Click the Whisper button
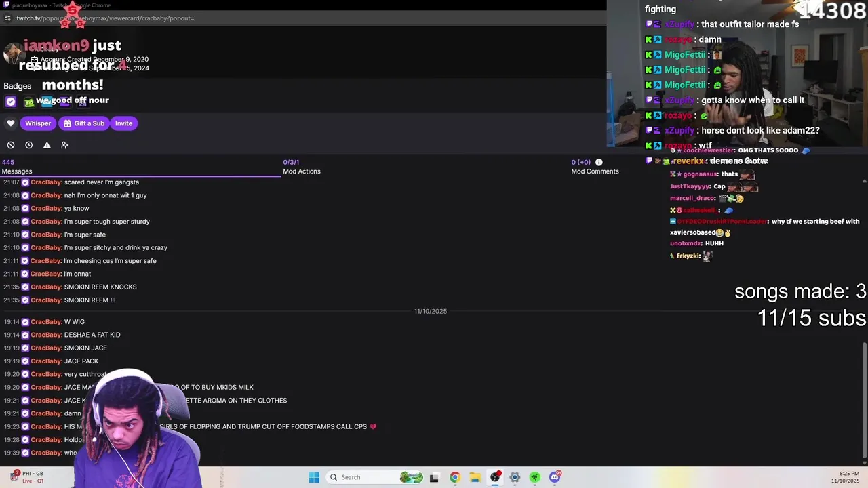This screenshot has width=868, height=488. [38, 123]
